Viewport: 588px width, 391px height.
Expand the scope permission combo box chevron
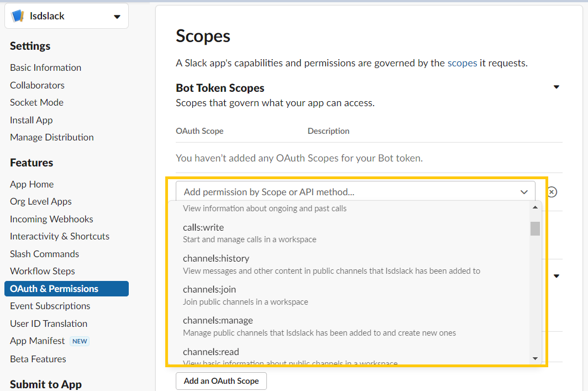click(524, 192)
